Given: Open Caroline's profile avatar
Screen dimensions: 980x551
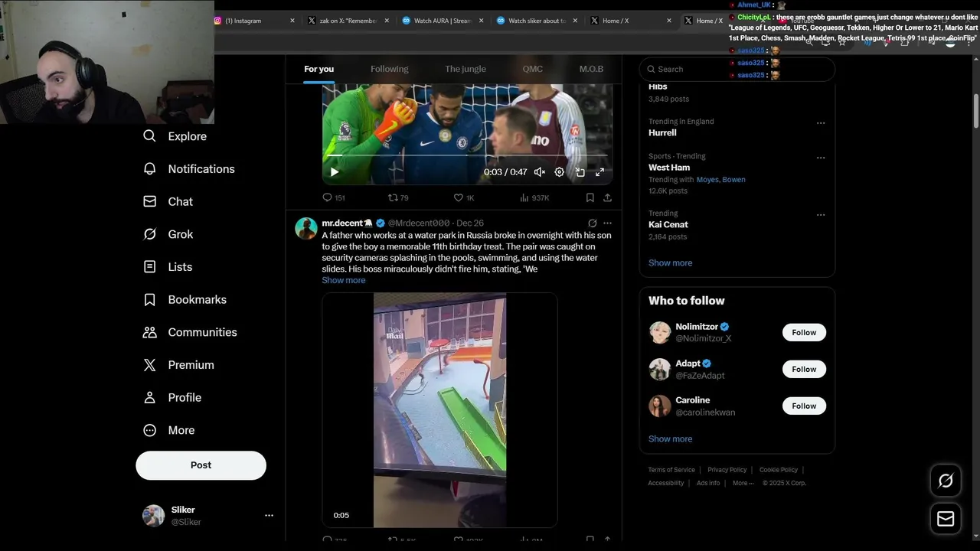Looking at the screenshot, I should pos(659,406).
